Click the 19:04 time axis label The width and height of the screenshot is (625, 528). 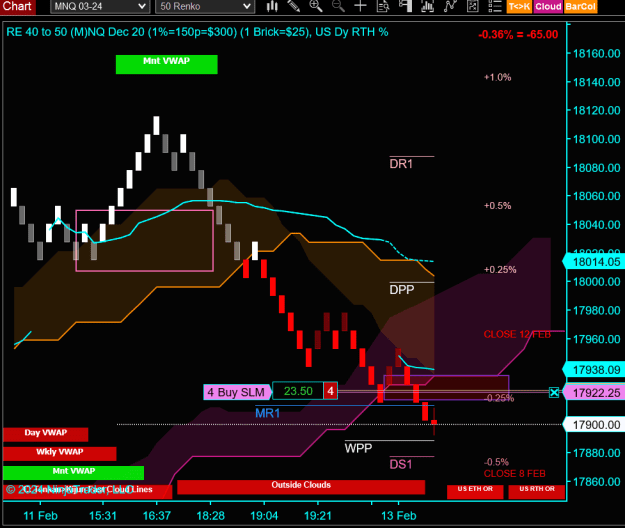264,516
